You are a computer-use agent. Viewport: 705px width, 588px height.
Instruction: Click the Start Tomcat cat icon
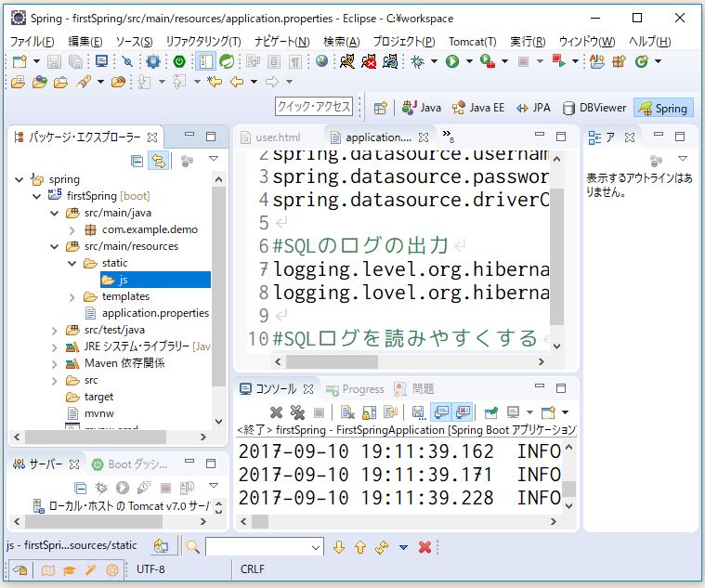347,61
